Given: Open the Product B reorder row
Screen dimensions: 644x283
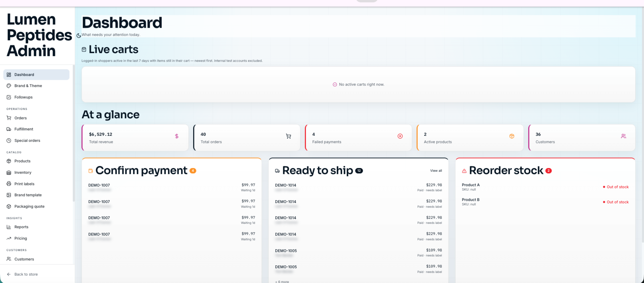Looking at the screenshot, I should click(545, 202).
